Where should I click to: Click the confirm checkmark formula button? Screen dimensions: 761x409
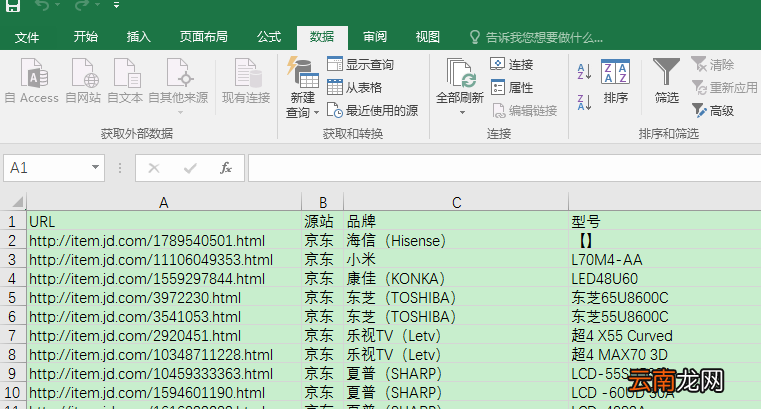[190, 168]
